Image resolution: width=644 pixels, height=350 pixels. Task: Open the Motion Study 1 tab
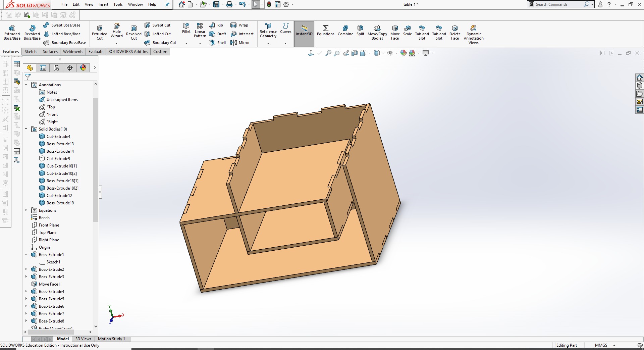tap(111, 339)
